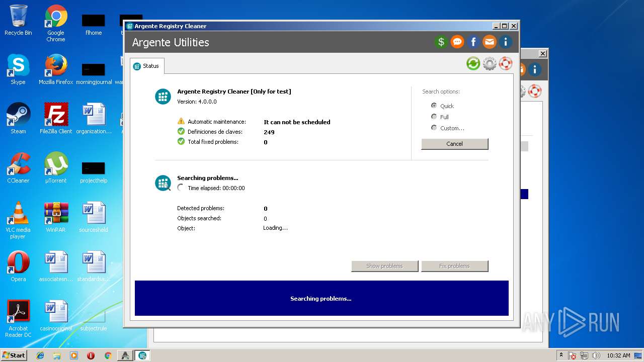Open the Opera browser shortcut
The width and height of the screenshot is (644, 362).
18,266
